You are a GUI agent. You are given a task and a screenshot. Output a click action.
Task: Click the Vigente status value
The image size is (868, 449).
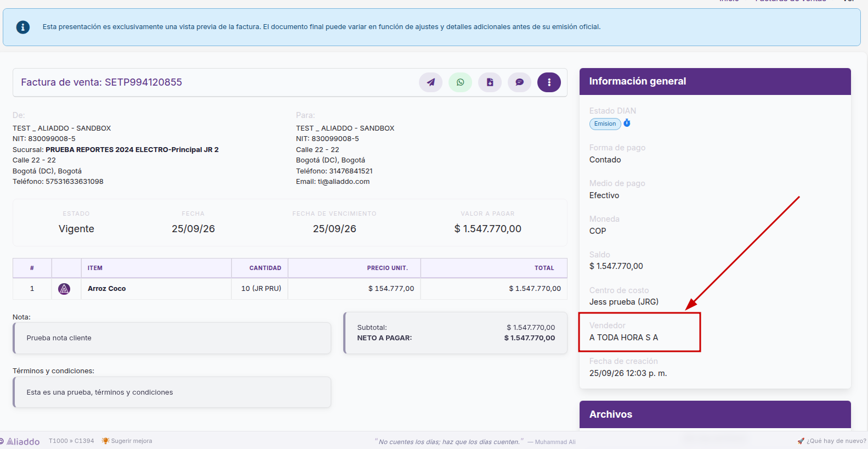[76, 229]
